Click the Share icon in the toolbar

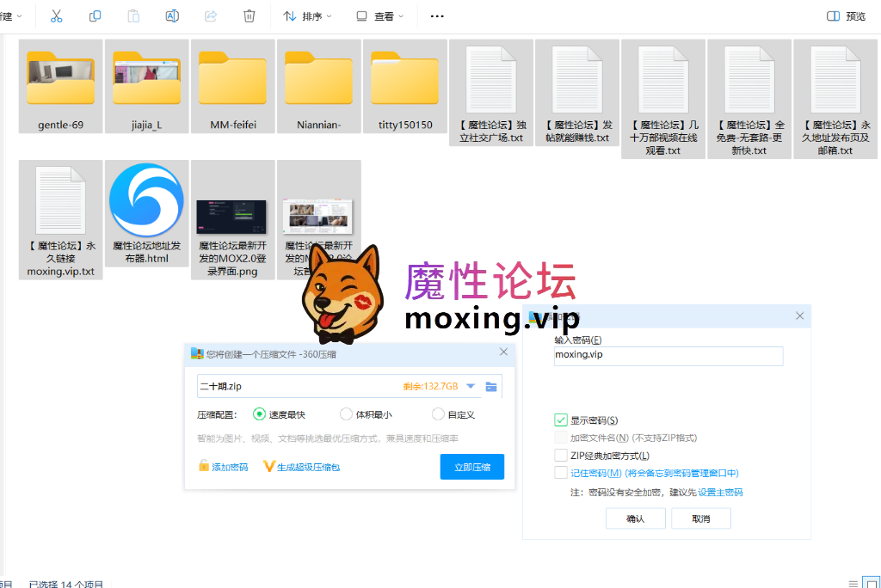click(x=210, y=15)
